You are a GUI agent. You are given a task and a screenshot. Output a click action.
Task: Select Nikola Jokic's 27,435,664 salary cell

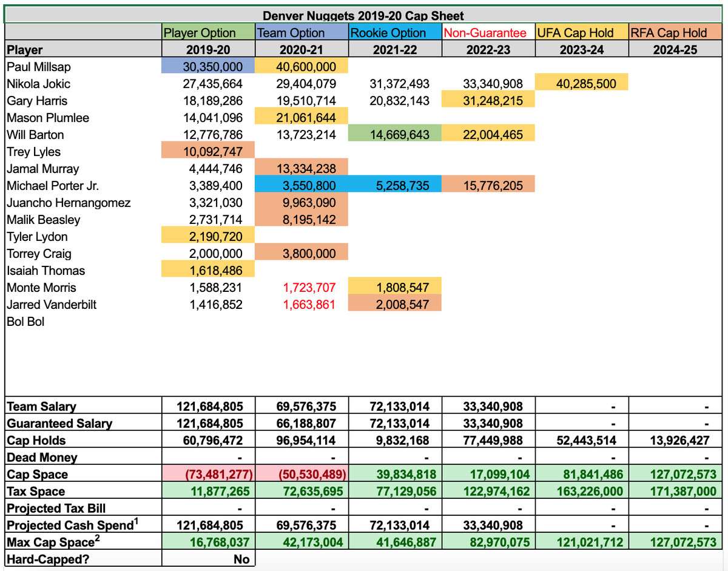click(209, 83)
